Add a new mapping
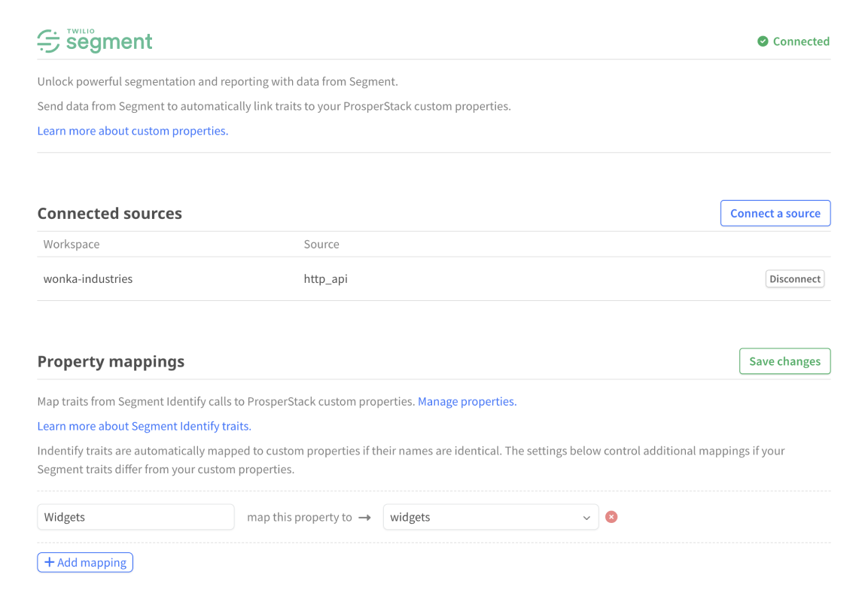 (85, 562)
